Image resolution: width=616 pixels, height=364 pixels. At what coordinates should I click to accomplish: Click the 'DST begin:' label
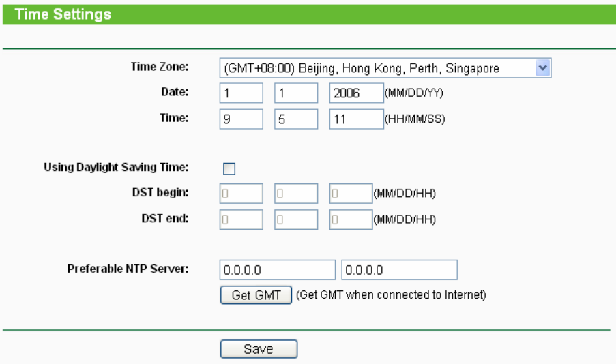pyautogui.click(x=160, y=192)
